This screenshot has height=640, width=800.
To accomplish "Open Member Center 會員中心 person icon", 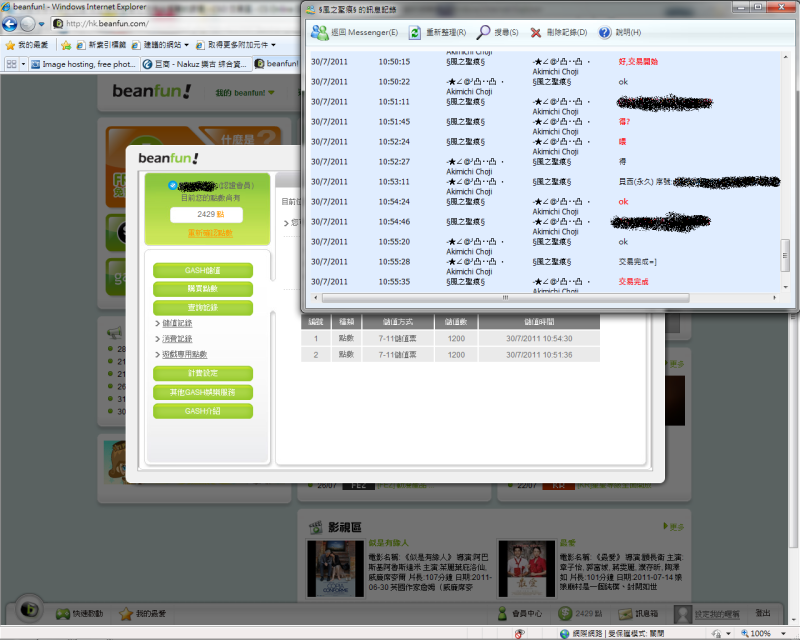I will pyautogui.click(x=502, y=613).
